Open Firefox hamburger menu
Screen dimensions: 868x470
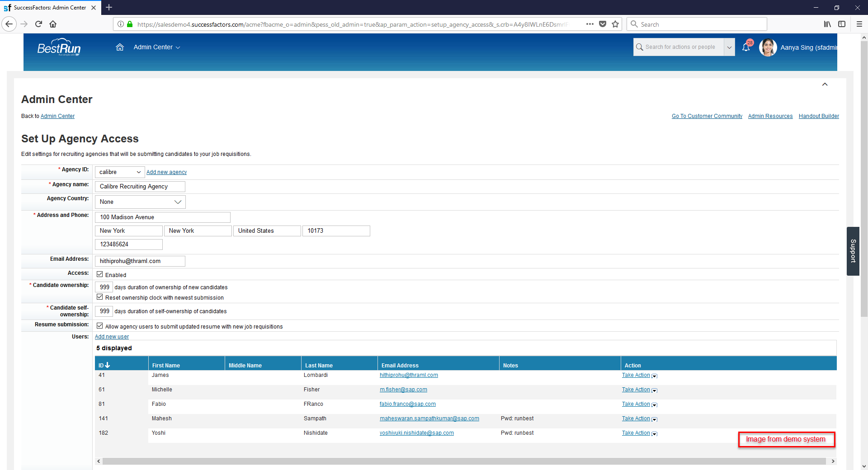(859, 24)
